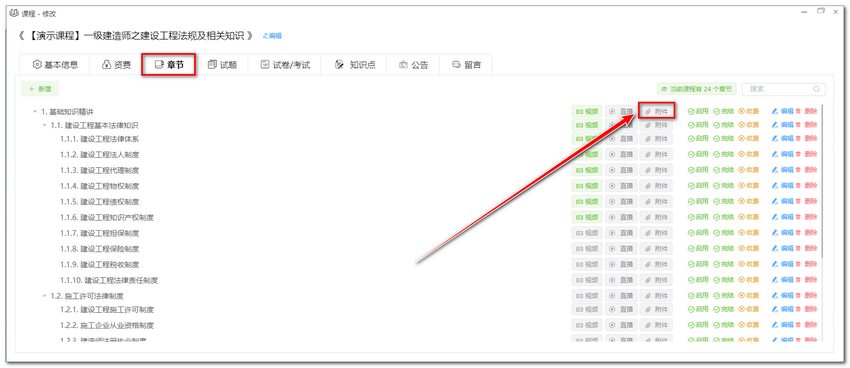Delete chapter 1.1.6. 建设工程知识产权制度
Viewport: 850px width, 368px height.
806,217
